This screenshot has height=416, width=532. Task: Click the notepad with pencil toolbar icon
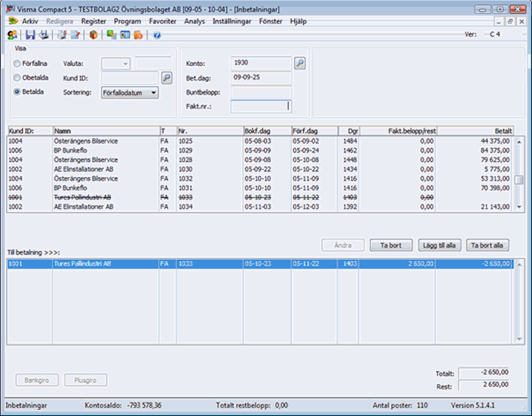pyautogui.click(x=75, y=35)
